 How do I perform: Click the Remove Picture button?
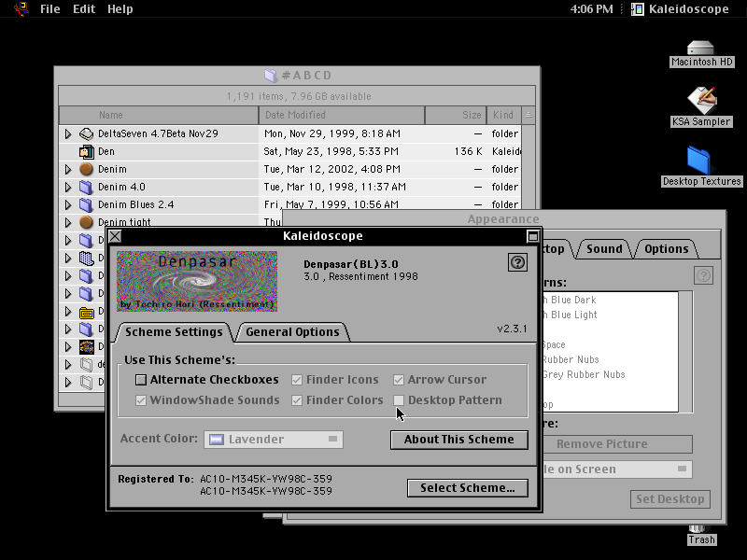pyautogui.click(x=617, y=444)
